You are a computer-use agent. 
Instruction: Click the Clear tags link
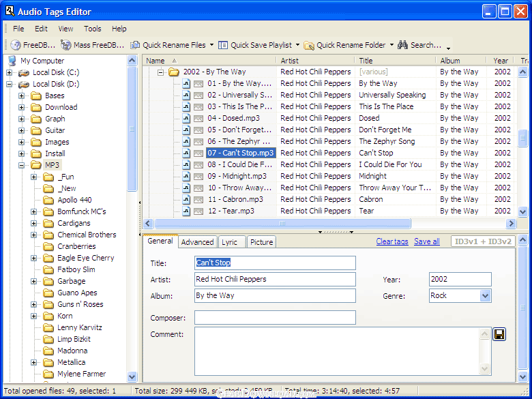coord(392,241)
